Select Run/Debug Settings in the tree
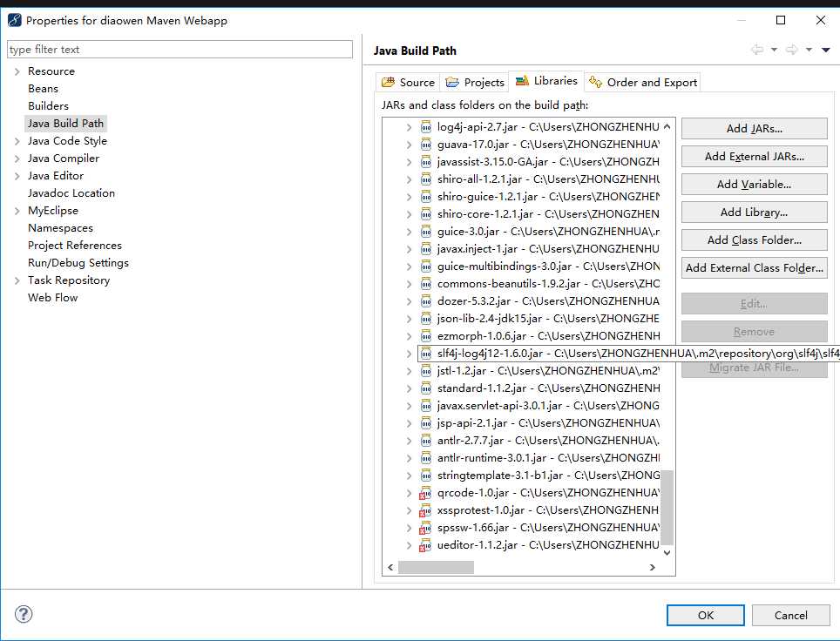Viewport: 840px width, 641px height. pyautogui.click(x=78, y=263)
